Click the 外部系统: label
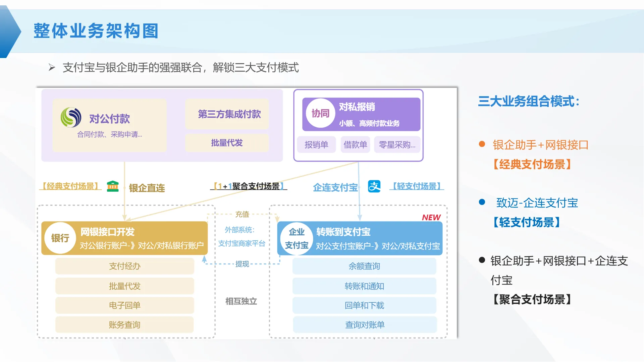This screenshot has width=644, height=362. pyautogui.click(x=239, y=230)
